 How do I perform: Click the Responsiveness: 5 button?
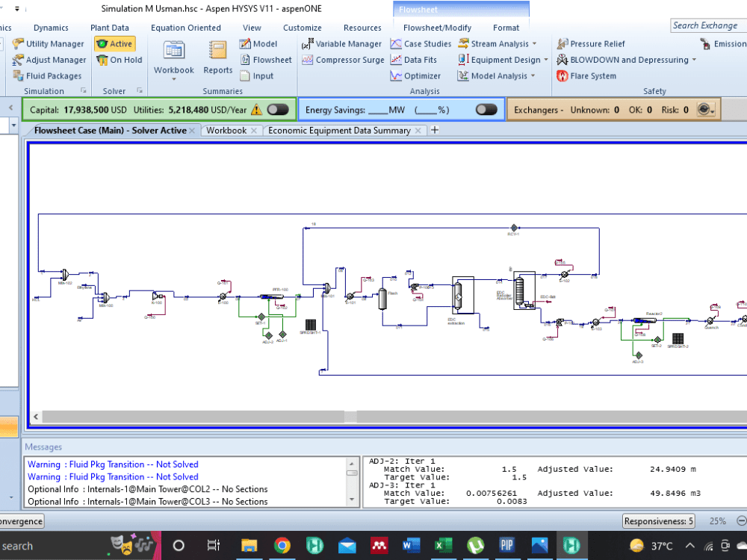[x=658, y=520]
